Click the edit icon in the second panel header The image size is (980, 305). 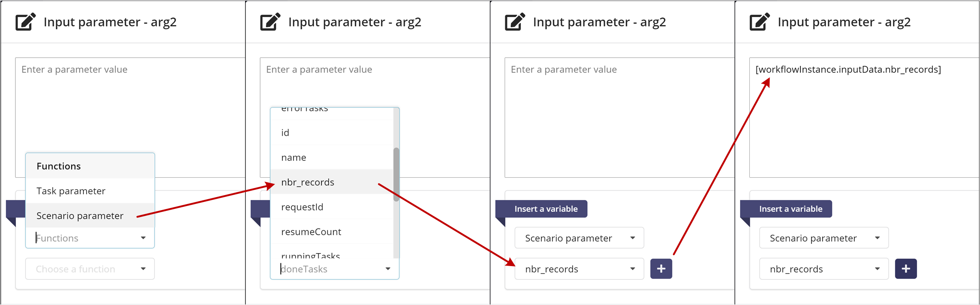click(270, 22)
